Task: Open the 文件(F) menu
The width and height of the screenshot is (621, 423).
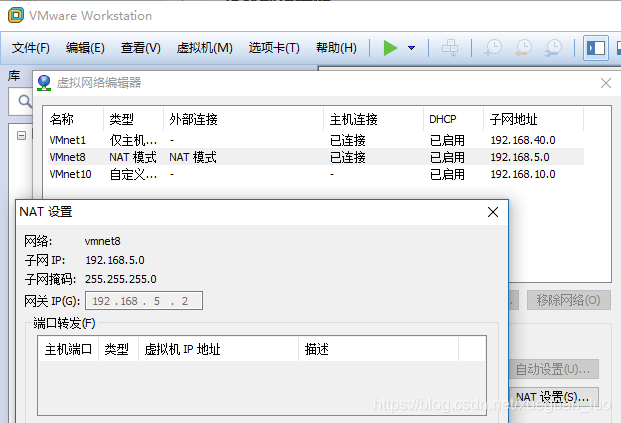Action: point(30,48)
